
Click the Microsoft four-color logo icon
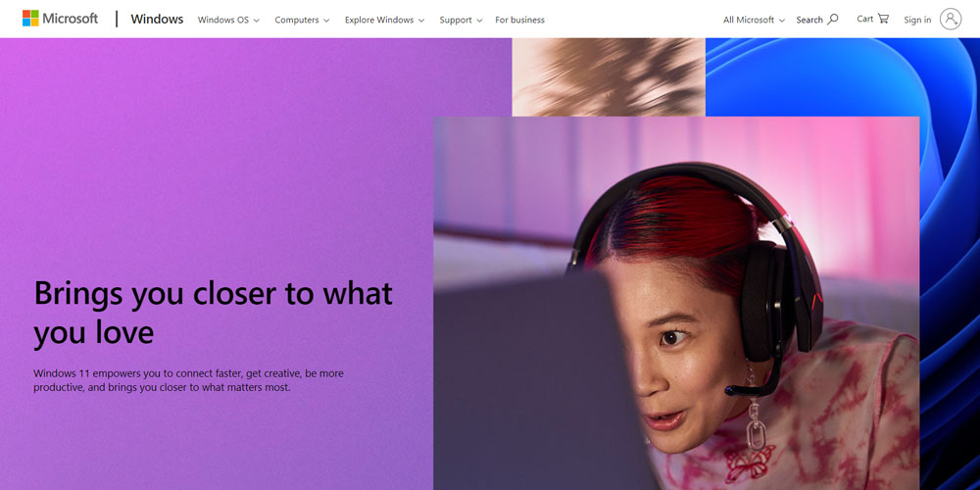coord(30,18)
